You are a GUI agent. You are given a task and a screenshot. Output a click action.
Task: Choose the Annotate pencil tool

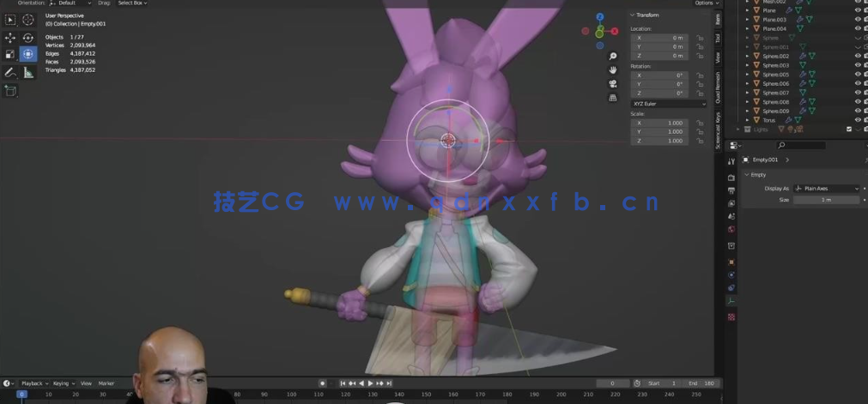10,73
